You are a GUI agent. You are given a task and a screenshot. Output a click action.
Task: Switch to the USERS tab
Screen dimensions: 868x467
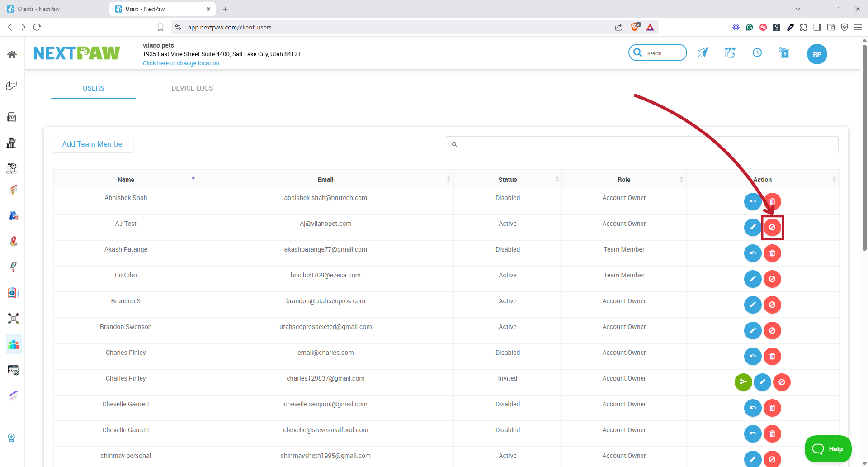click(x=94, y=88)
